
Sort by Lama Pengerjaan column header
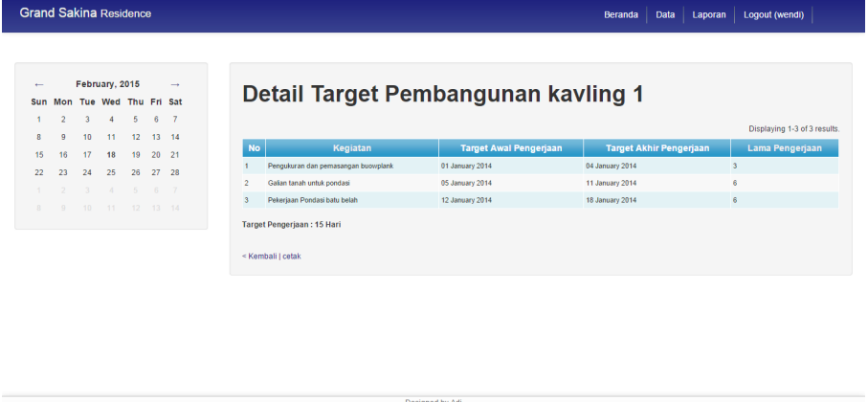pos(785,148)
